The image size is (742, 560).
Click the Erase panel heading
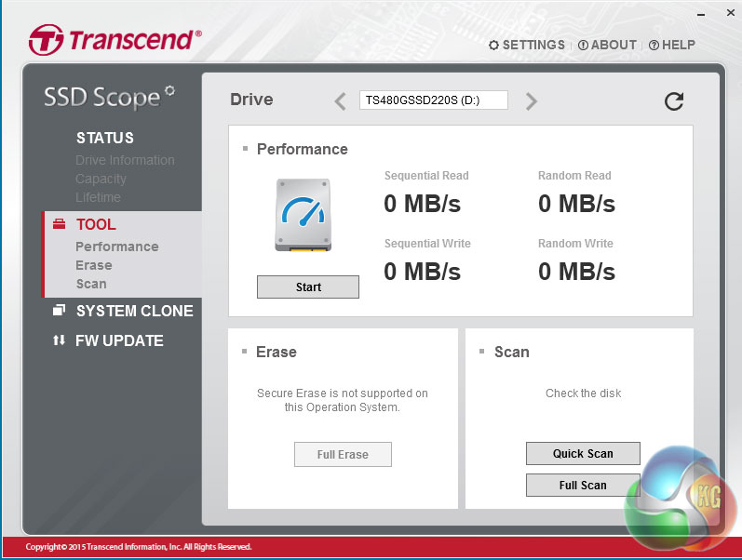277,352
